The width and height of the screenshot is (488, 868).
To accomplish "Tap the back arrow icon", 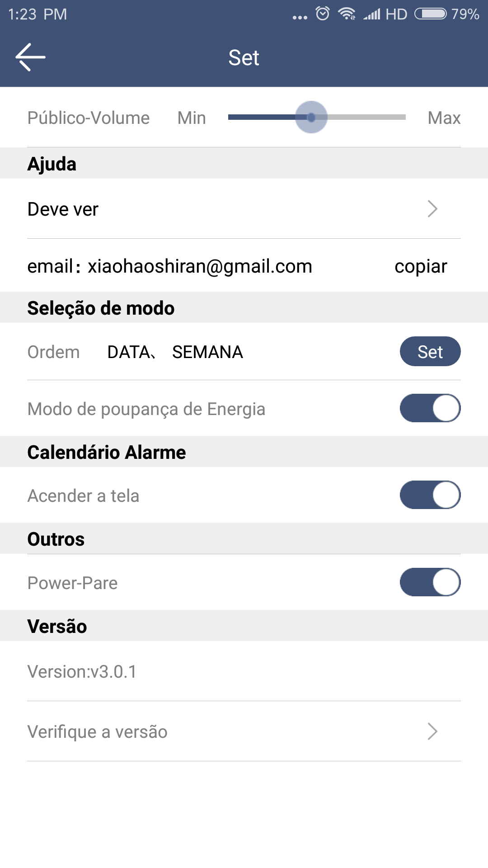I will point(30,57).
